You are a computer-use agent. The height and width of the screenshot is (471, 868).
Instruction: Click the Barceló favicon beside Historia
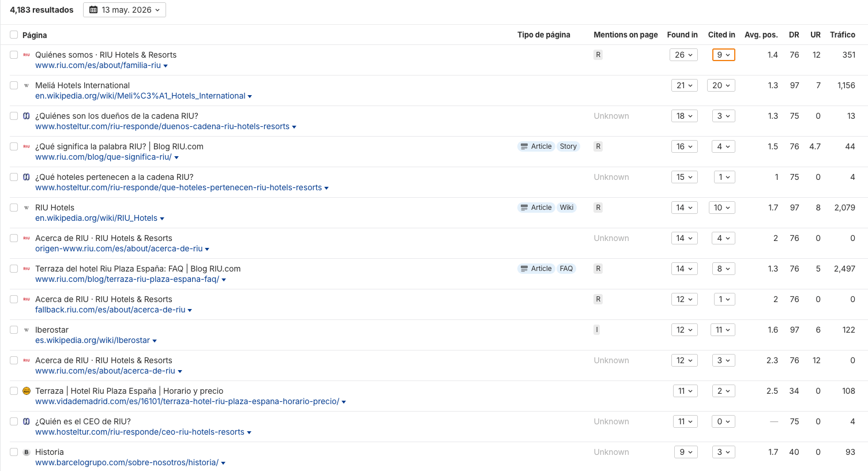(27, 452)
